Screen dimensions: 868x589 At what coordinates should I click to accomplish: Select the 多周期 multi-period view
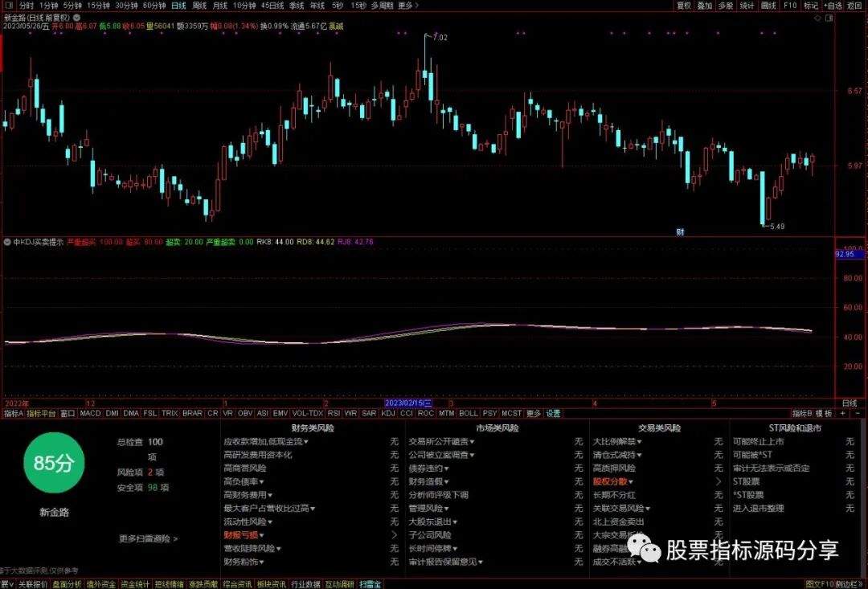382,6
